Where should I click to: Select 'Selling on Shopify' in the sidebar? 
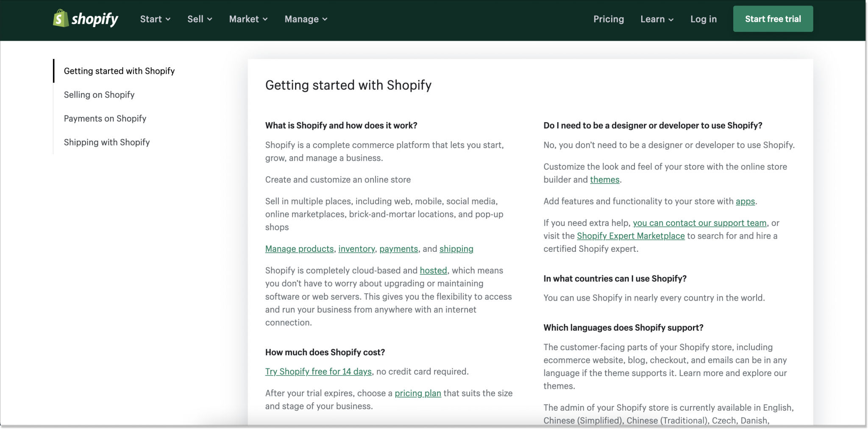[99, 95]
